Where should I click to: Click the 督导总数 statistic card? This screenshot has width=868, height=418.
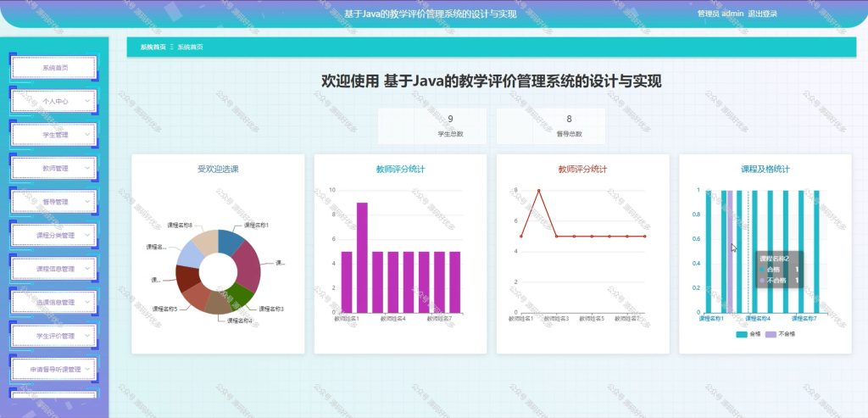tap(551, 126)
